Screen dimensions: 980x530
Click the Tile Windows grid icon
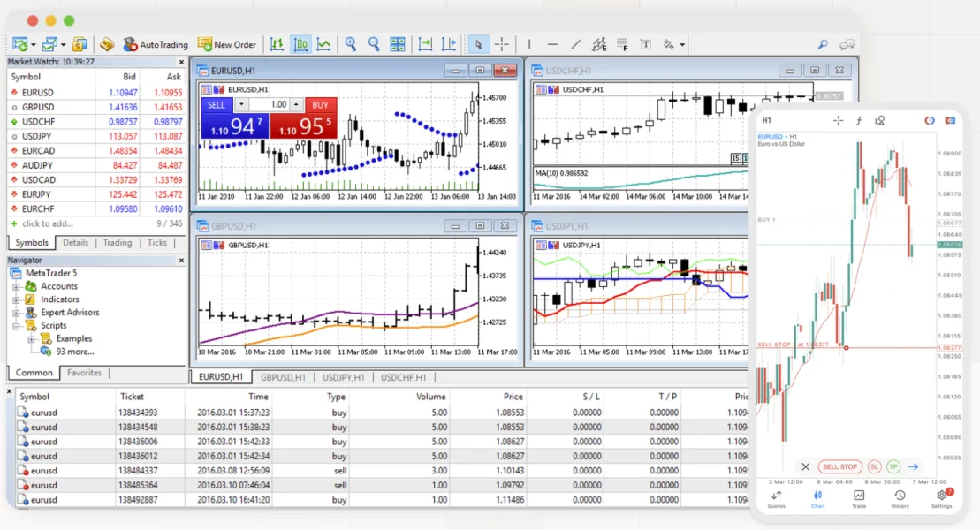tap(398, 44)
